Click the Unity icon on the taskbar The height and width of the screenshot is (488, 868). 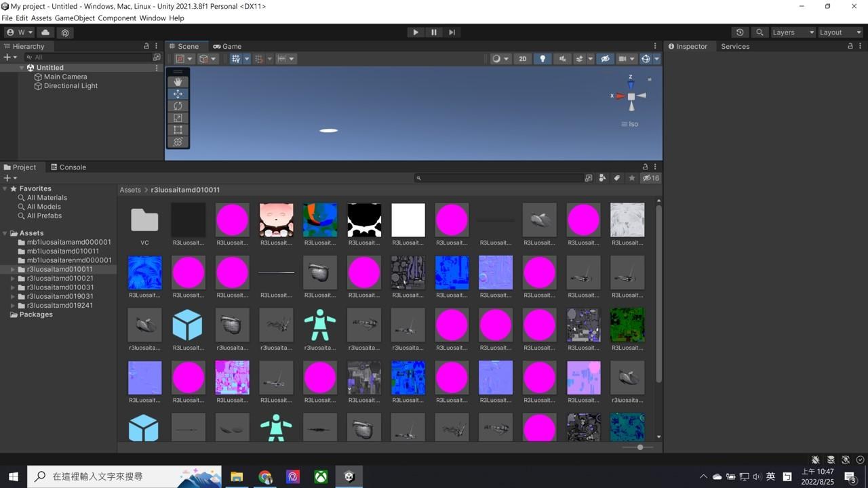pyautogui.click(x=349, y=476)
